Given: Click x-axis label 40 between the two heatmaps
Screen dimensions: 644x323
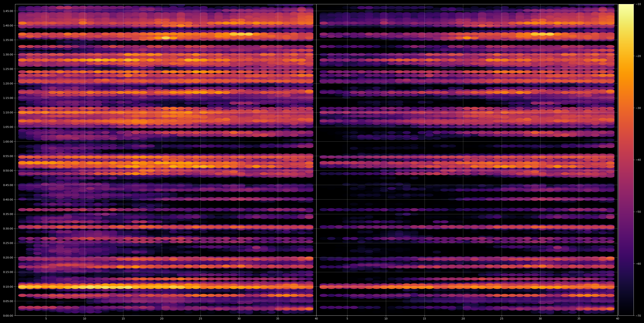Looking at the screenshot, I should click(316, 319).
